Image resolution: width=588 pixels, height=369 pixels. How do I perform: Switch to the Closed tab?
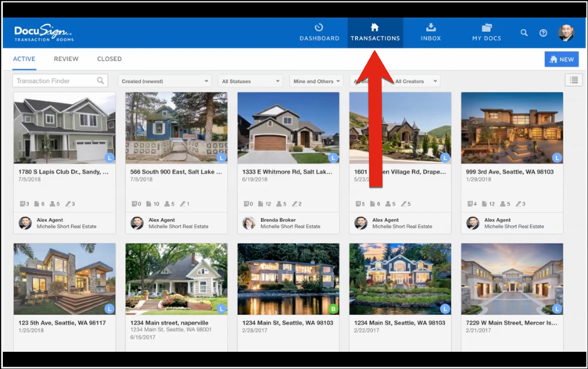(109, 59)
